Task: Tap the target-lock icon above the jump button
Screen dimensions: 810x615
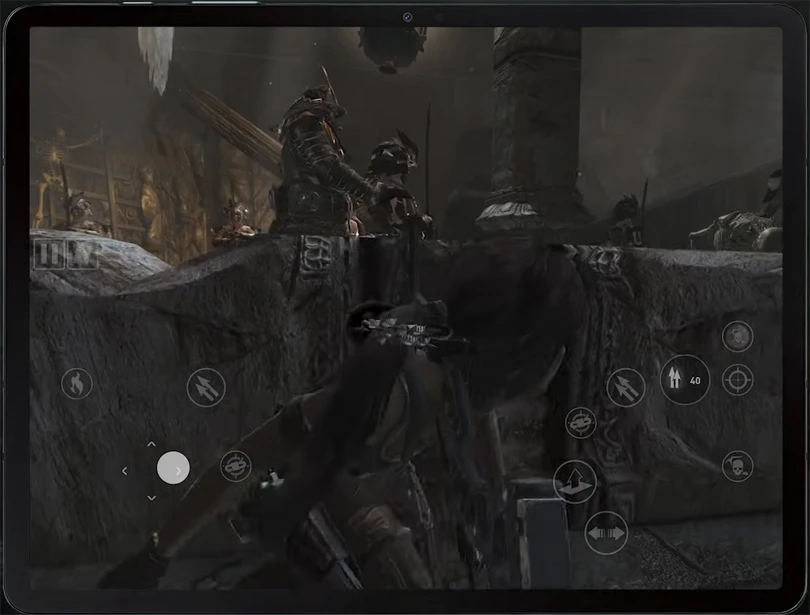Action: pyautogui.click(x=581, y=423)
